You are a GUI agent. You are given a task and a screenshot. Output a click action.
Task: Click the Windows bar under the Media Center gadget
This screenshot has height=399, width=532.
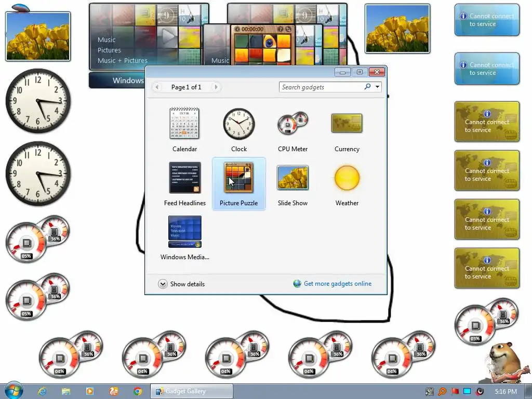coord(117,81)
